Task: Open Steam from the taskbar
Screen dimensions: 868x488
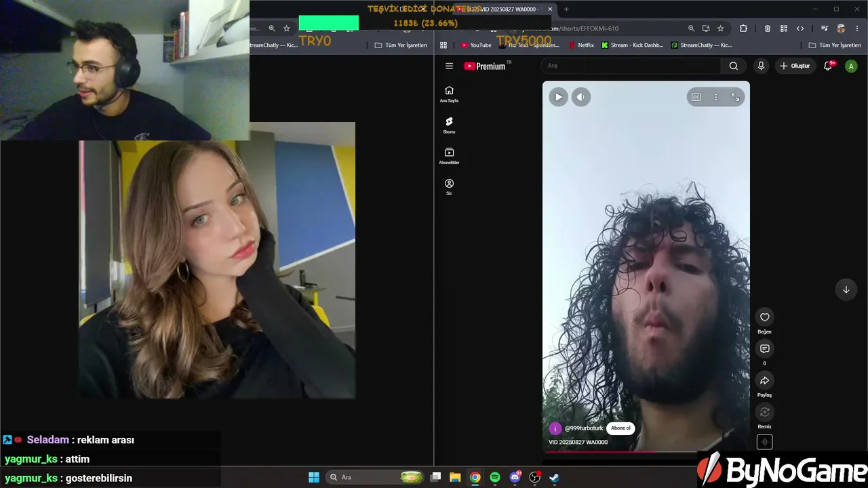Action: (x=554, y=477)
